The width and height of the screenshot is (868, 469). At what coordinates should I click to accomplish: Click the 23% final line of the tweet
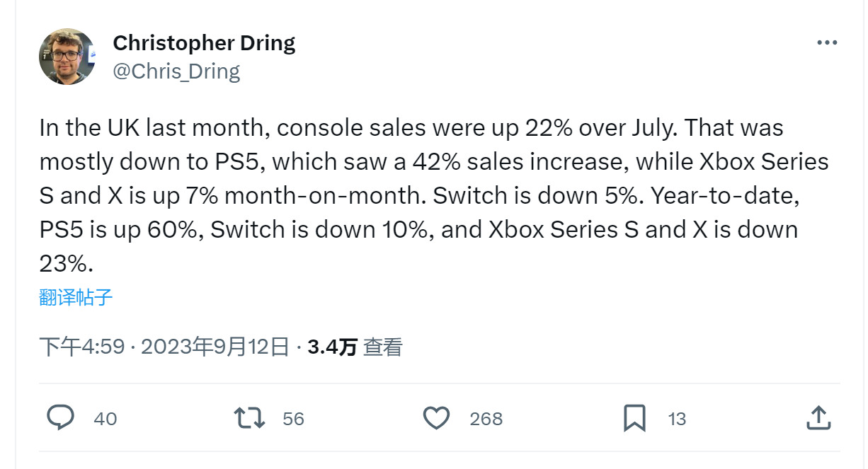pyautogui.click(x=67, y=264)
